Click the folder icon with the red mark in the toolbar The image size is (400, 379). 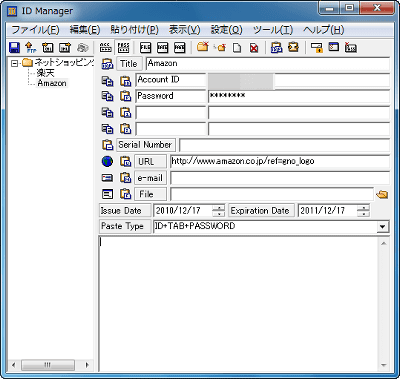202,47
